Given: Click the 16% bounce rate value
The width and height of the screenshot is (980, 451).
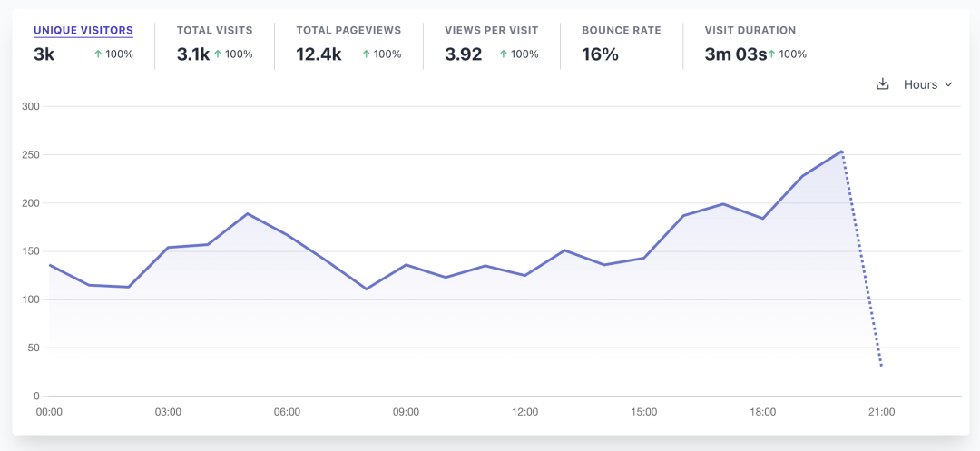Looking at the screenshot, I should pyautogui.click(x=600, y=54).
